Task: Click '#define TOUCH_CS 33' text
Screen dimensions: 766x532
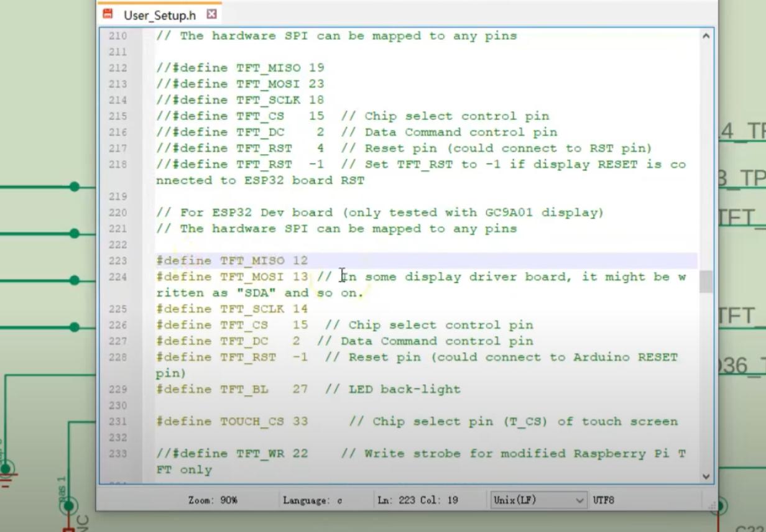Action: pyautogui.click(x=232, y=421)
